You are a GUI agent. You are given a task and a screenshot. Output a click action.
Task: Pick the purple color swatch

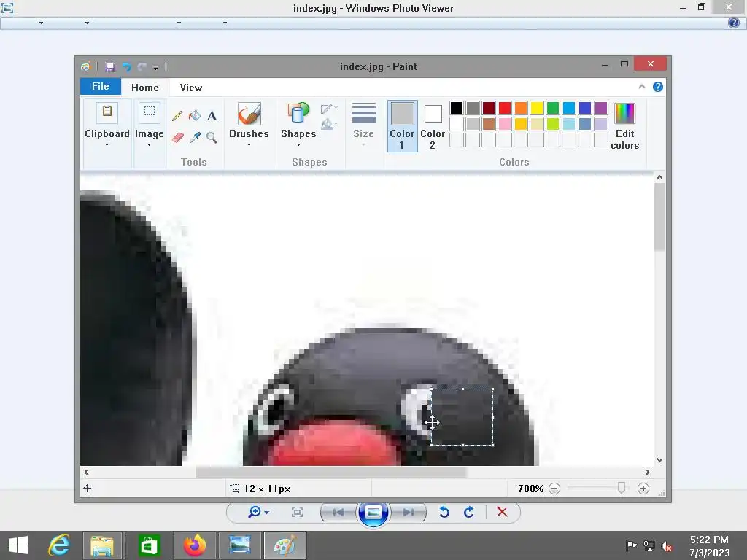601,108
